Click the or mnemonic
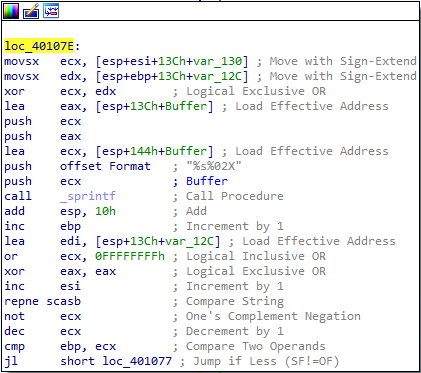The width and height of the screenshot is (421, 373). pyautogui.click(x=11, y=257)
